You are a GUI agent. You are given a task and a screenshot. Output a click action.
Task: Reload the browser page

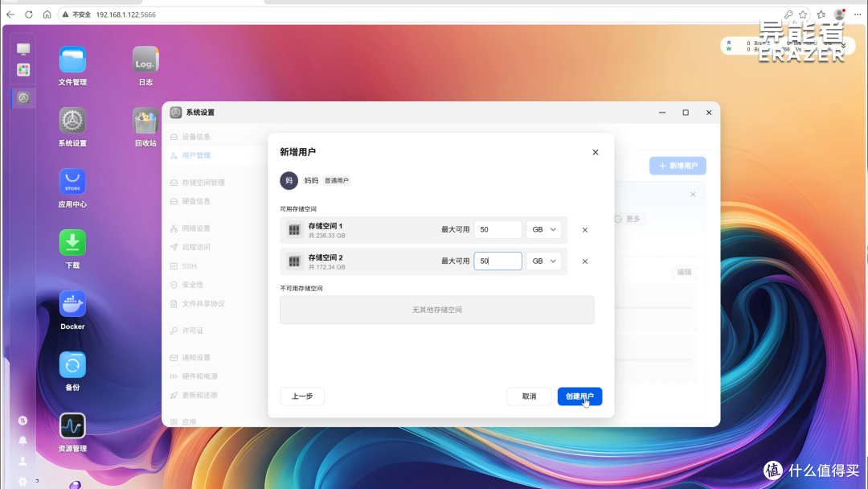pos(29,14)
